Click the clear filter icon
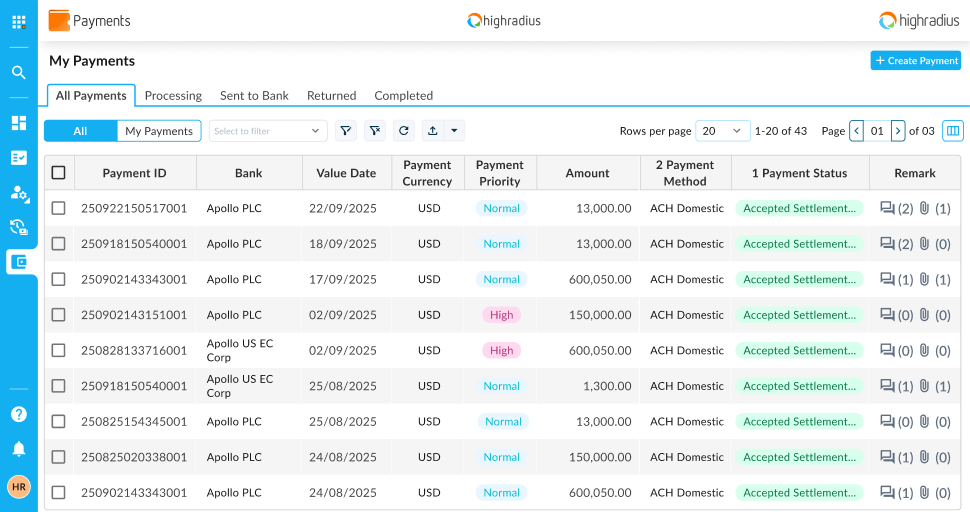 [x=375, y=131]
